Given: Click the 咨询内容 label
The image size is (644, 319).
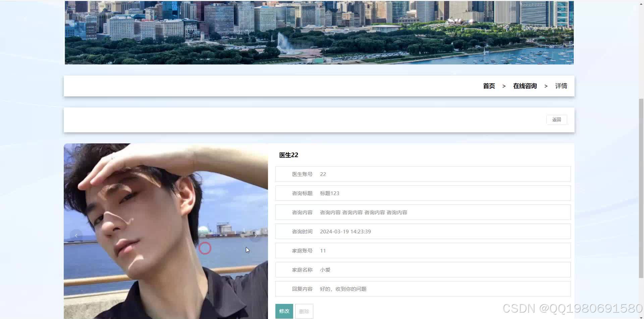Looking at the screenshot, I should (x=302, y=212).
